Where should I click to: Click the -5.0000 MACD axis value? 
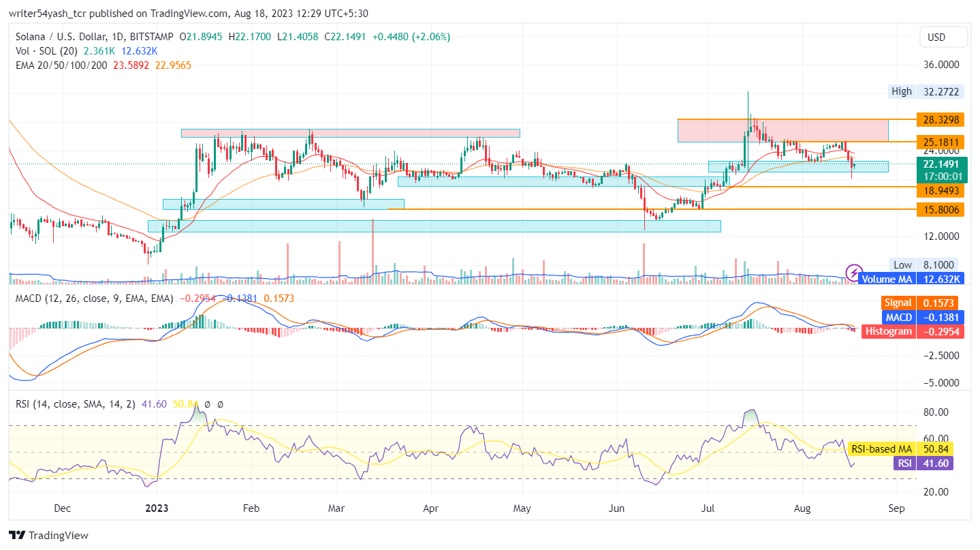pyautogui.click(x=941, y=382)
